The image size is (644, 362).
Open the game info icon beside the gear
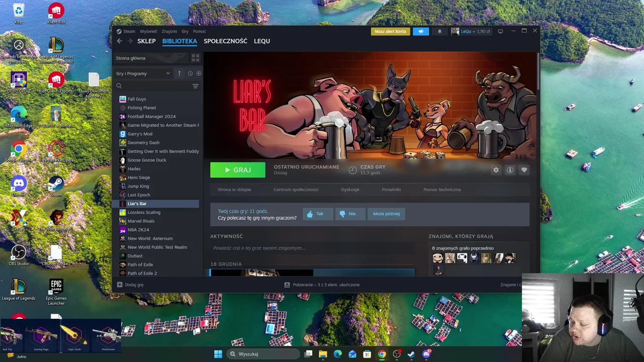pyautogui.click(x=510, y=170)
